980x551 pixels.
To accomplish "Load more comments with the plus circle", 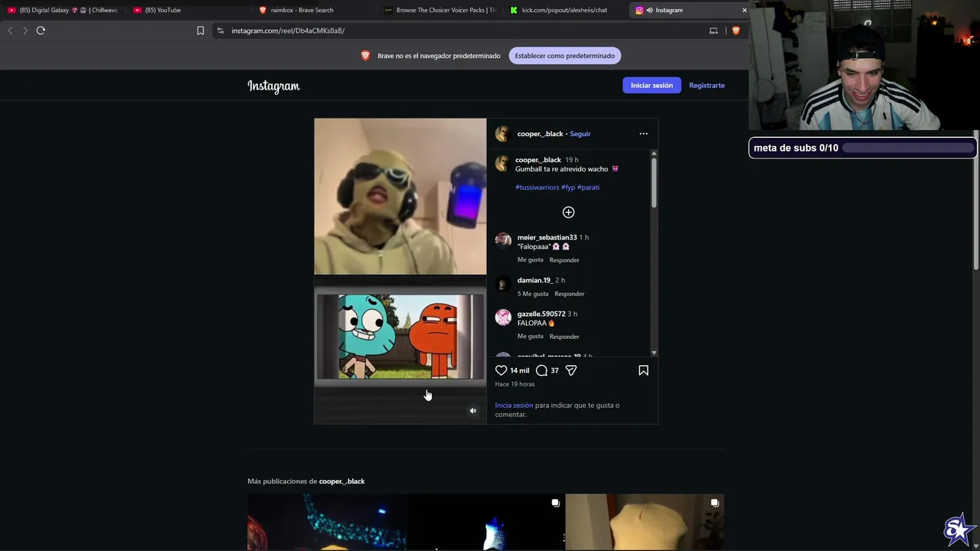I will pos(568,212).
